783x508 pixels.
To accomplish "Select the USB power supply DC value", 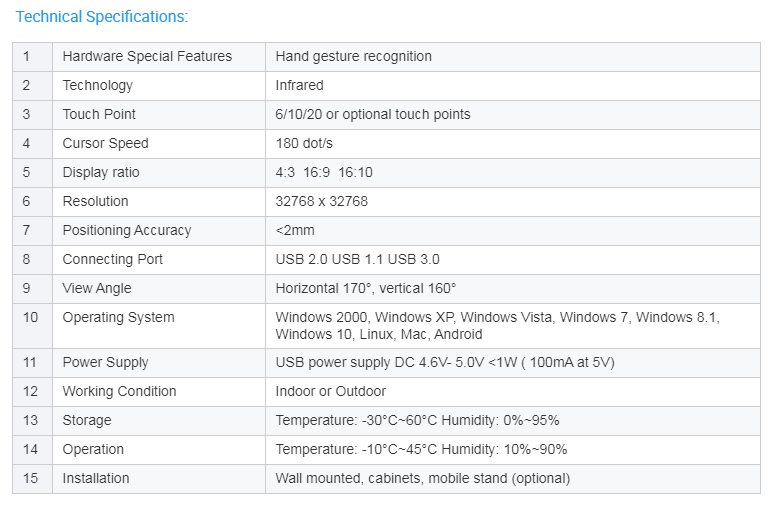I will (445, 362).
